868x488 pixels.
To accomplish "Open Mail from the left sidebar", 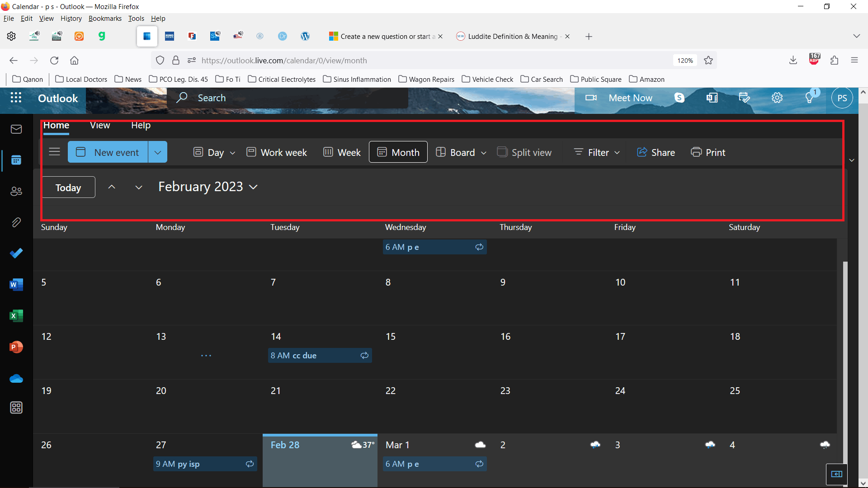I will [16, 129].
